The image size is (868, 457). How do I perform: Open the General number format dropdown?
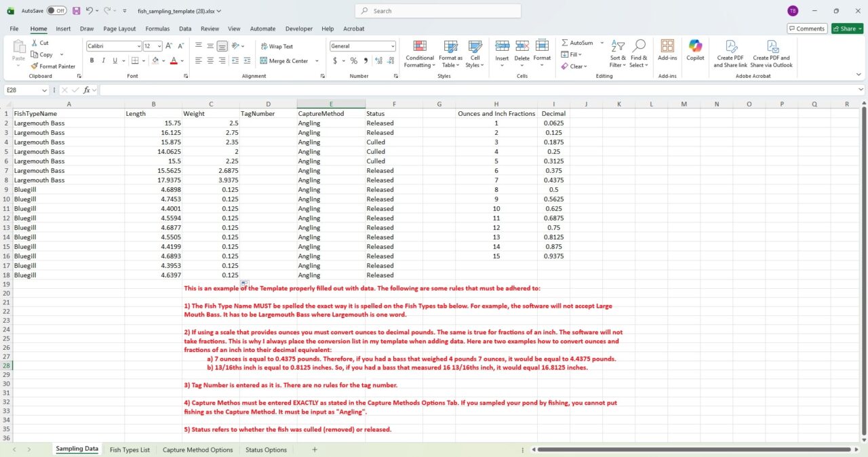[393, 46]
